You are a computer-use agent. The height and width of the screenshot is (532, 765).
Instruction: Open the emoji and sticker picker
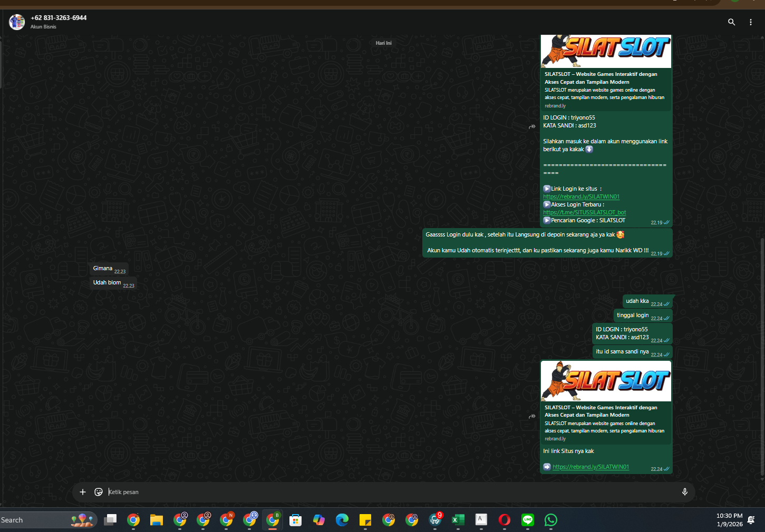click(99, 492)
